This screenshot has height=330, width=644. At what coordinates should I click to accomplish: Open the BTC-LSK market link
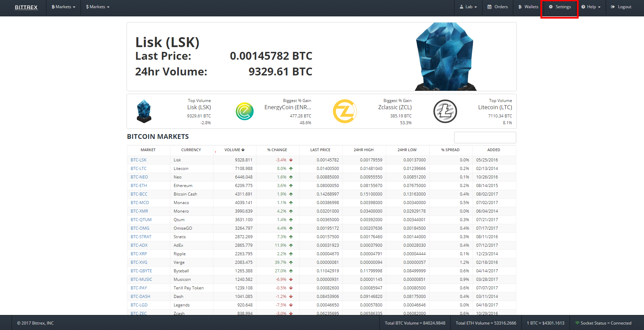(139, 160)
